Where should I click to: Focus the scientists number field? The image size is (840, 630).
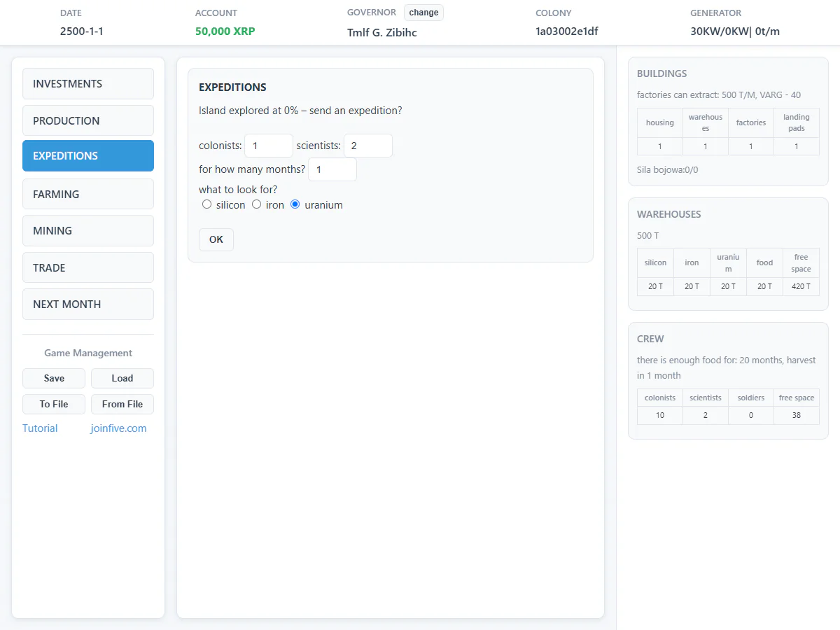click(x=368, y=146)
